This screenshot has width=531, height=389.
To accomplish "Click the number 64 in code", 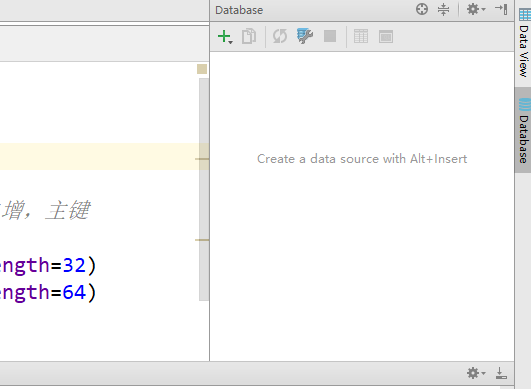I will click(74, 292).
